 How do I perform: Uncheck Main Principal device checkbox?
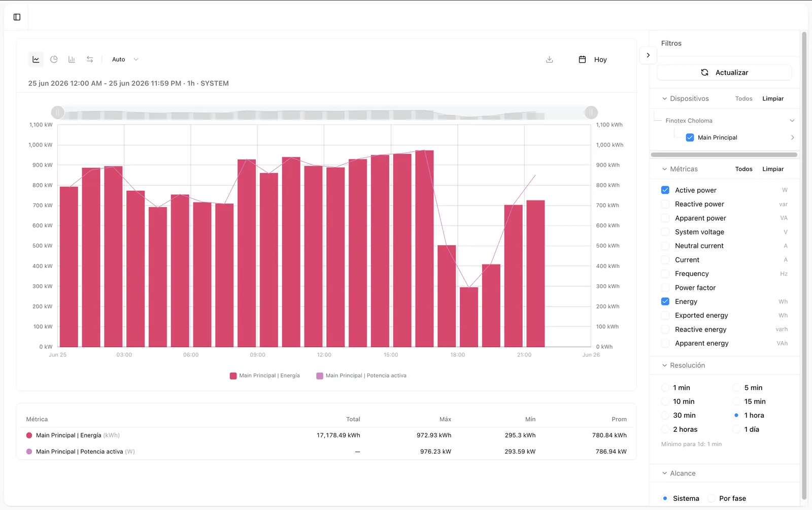coord(690,138)
